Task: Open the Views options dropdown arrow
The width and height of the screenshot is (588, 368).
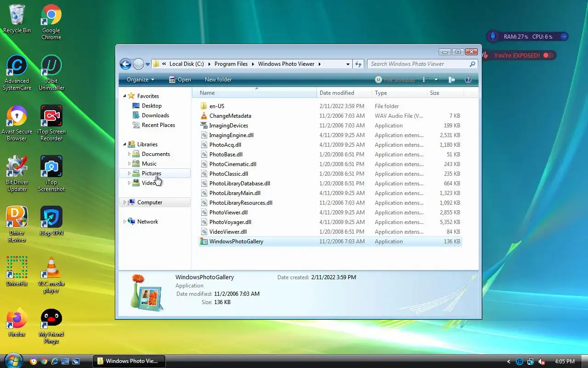Action: click(436, 80)
